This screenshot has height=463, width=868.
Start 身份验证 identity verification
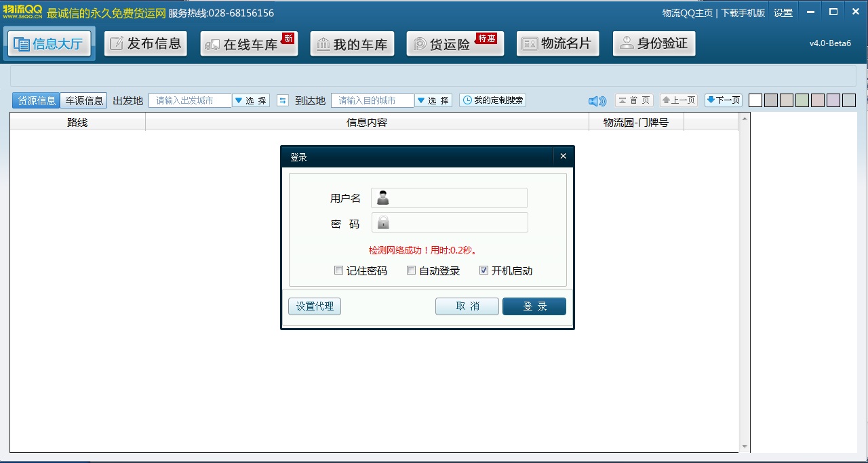tap(654, 43)
